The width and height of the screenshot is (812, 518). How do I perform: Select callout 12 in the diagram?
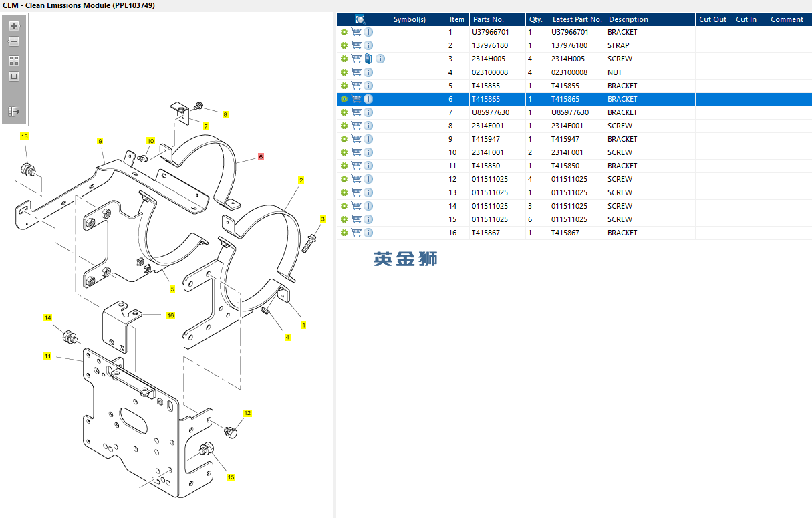click(247, 413)
